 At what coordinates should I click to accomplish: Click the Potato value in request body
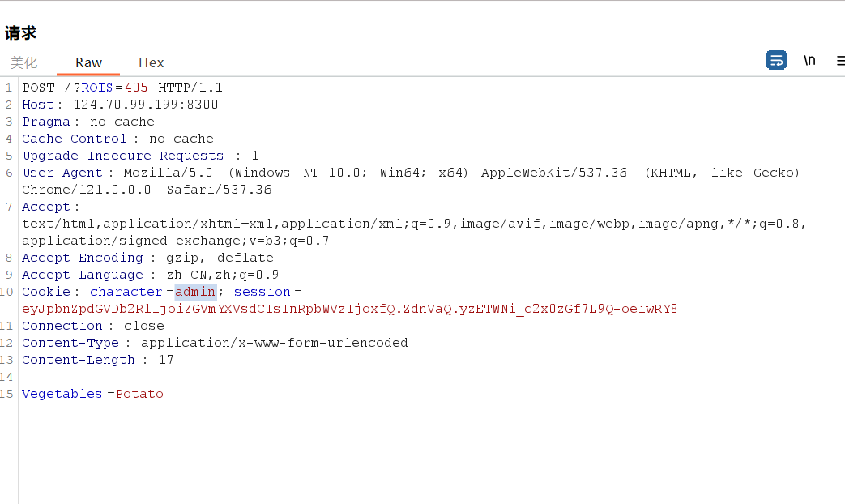[139, 393]
